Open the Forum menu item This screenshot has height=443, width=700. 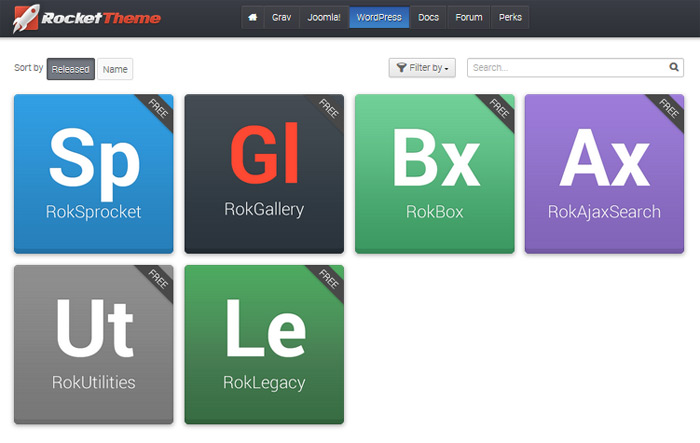coord(469,17)
